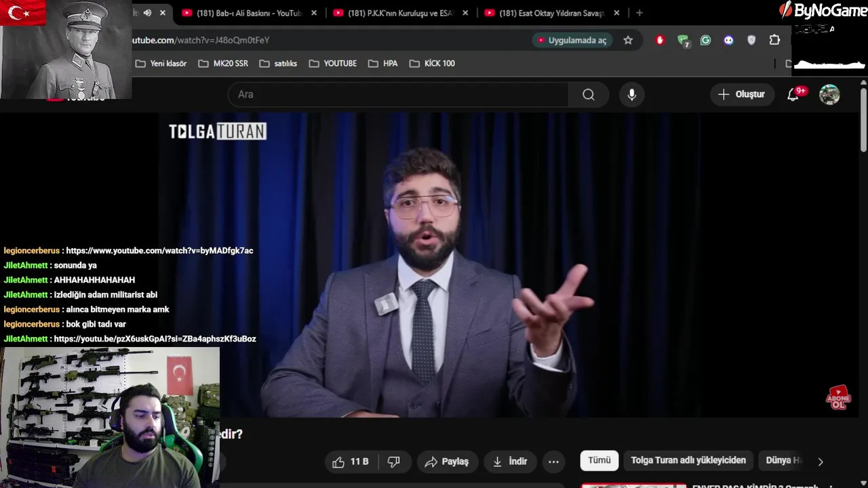This screenshot has height=488, width=868.
Task: Bookmark this page with the star icon
Action: coord(628,40)
